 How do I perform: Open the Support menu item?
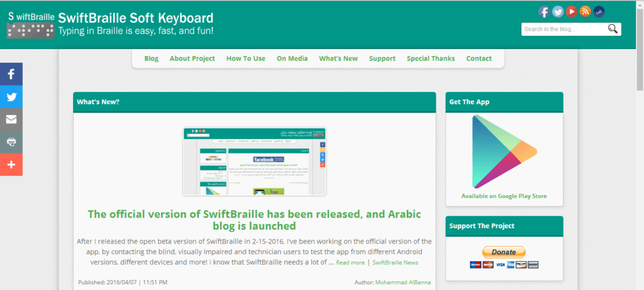(x=382, y=59)
